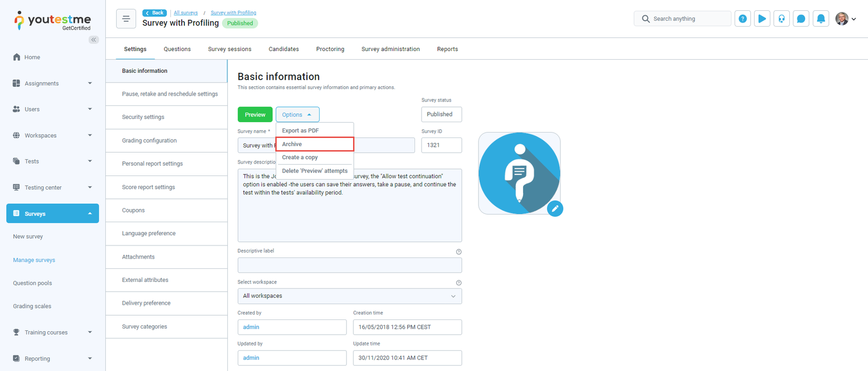Click the pencil edit icon on survey image
Screen dimensions: 868x371
coord(555,209)
